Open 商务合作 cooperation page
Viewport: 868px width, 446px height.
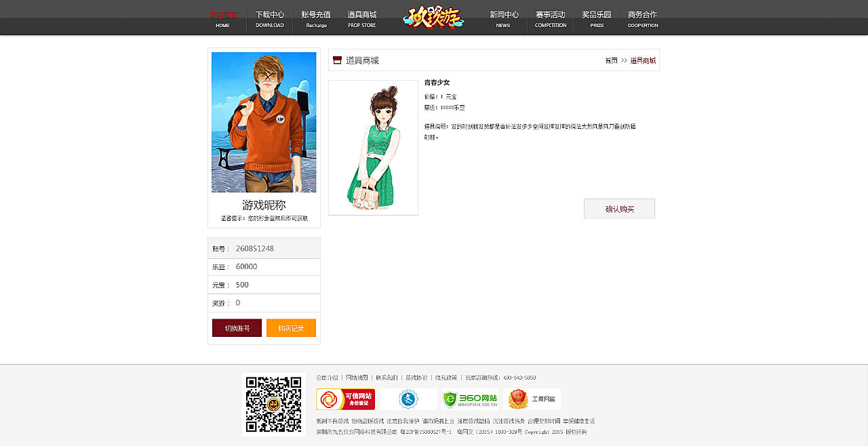point(642,19)
